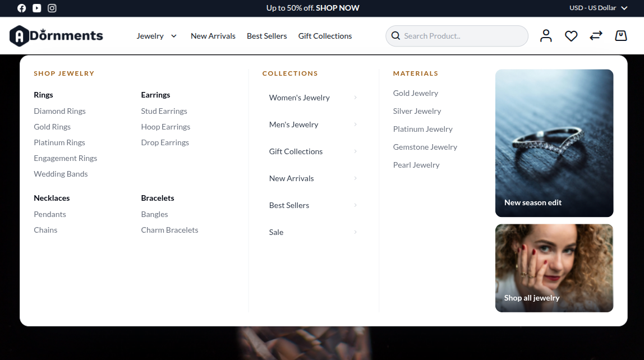The width and height of the screenshot is (644, 360).
Task: Click SHOP NOW promo link
Action: (x=338, y=8)
